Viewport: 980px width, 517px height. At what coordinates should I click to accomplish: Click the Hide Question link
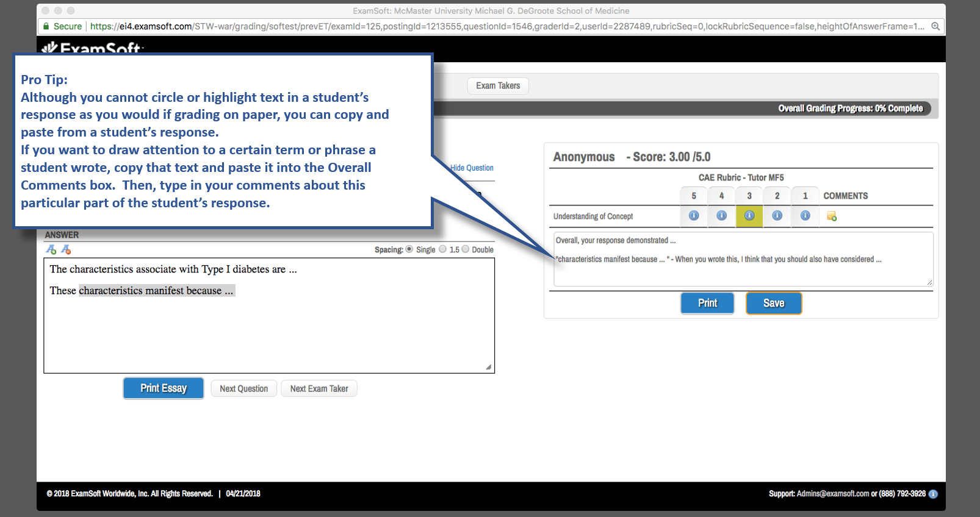(x=472, y=168)
